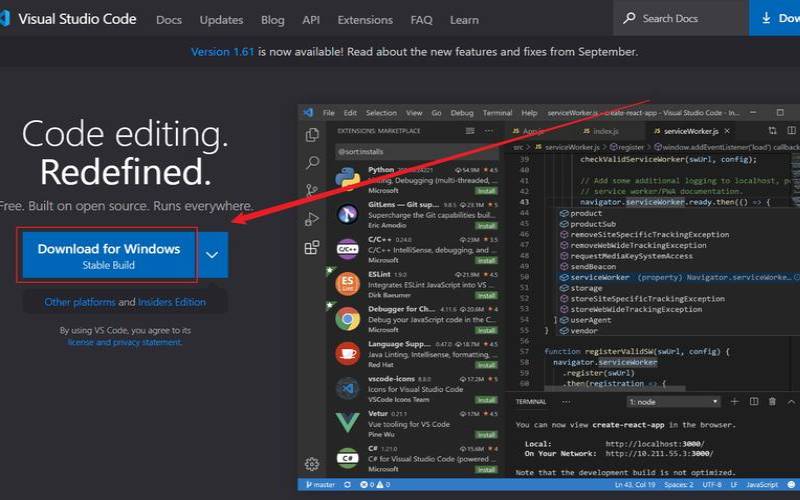Open the Other platforms link

[80, 302]
